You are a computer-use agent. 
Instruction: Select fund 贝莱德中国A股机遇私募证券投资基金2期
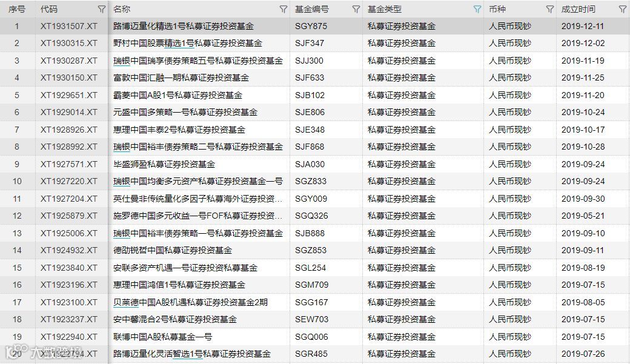190,303
